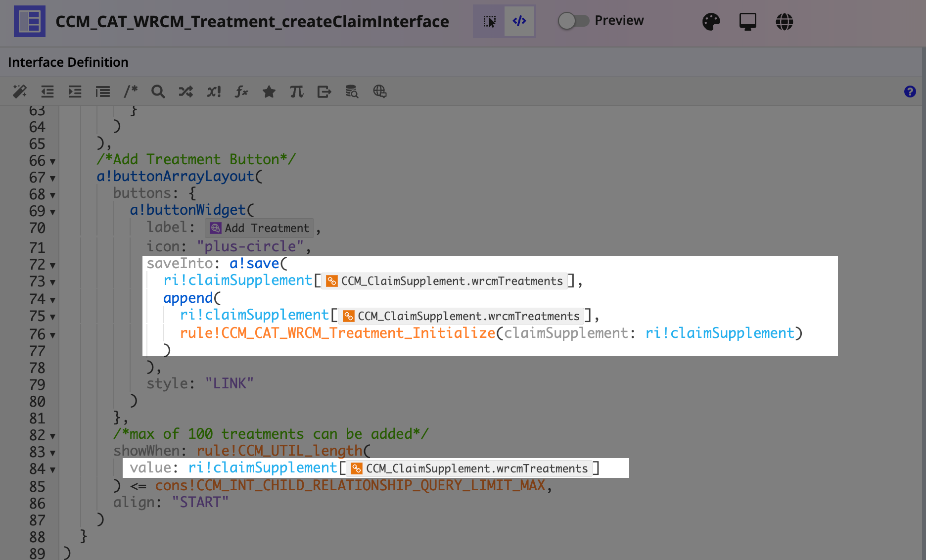Viewport: 926px width, 560px height.
Task: Open the database query search icon
Action: 352,92
